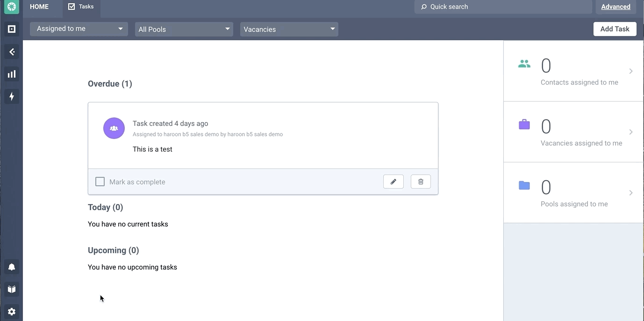Click the Upcoming (0) heading
This screenshot has width=644, height=321.
point(114,250)
